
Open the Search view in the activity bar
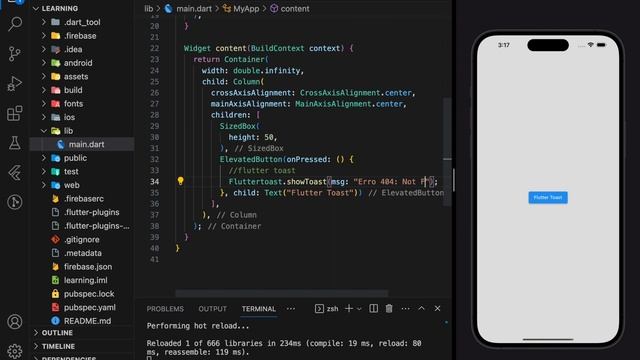point(15,24)
